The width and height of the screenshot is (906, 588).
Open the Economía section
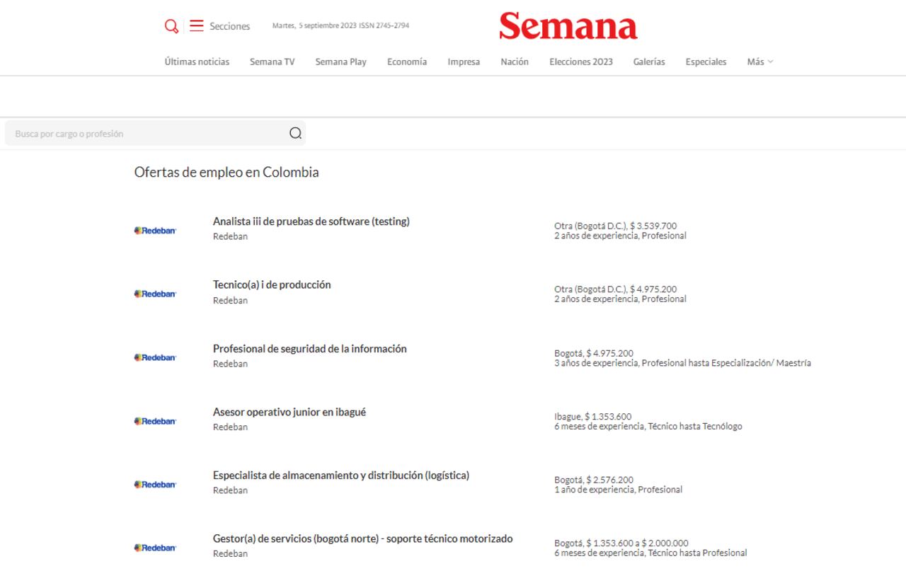406,62
